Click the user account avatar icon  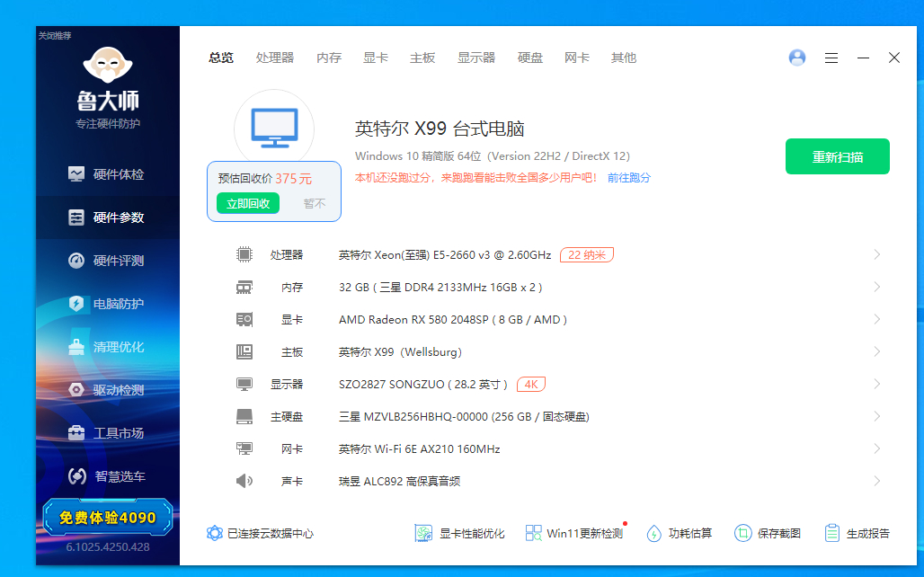[796, 58]
